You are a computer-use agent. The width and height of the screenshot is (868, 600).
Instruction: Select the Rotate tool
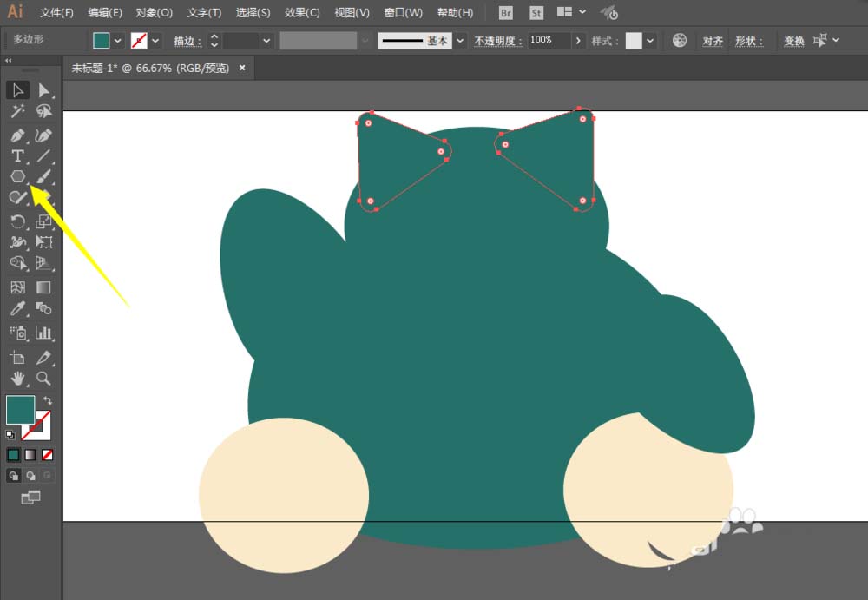tap(17, 221)
